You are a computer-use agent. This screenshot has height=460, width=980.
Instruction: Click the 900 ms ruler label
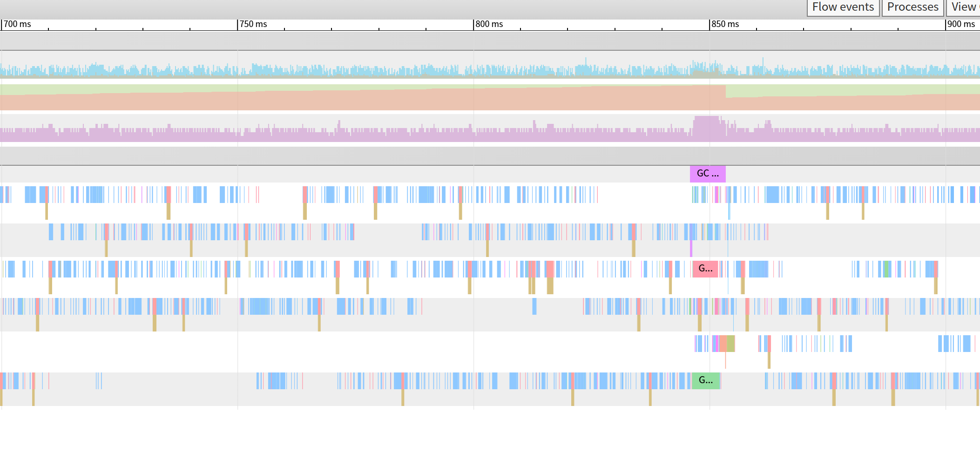tap(961, 24)
